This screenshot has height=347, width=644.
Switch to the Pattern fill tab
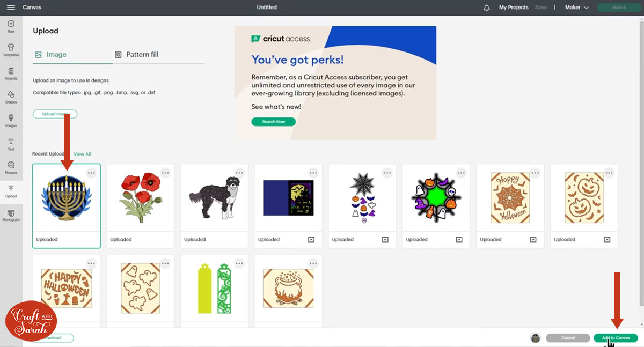(137, 55)
